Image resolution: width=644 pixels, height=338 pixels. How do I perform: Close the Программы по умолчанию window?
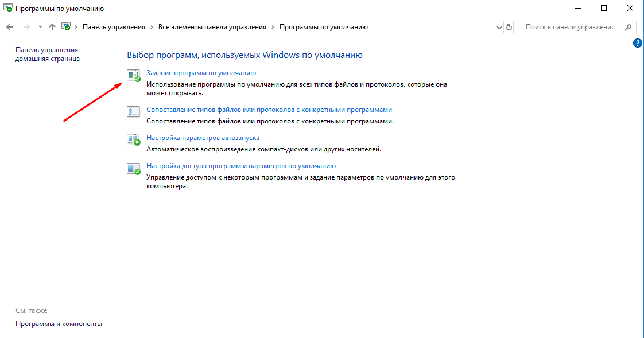(630, 8)
